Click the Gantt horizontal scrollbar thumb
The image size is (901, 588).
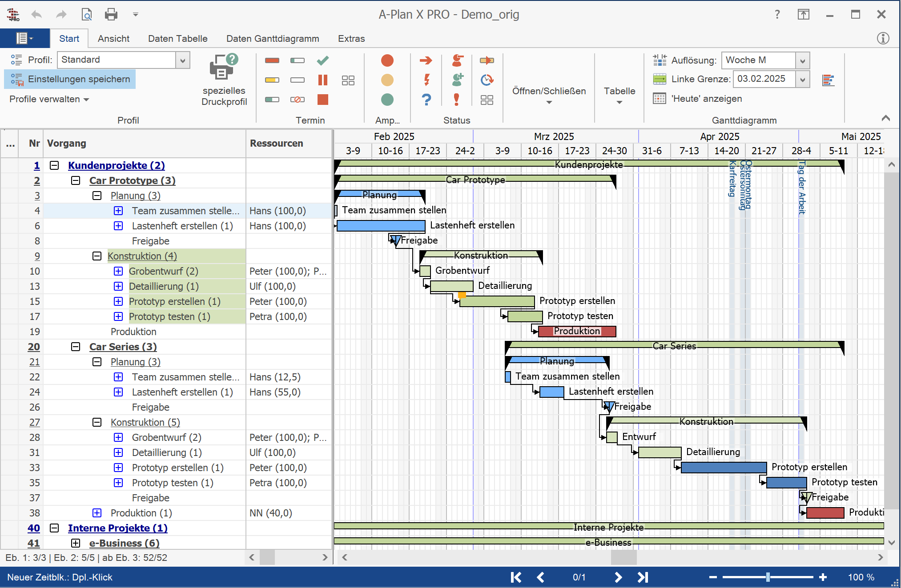click(x=623, y=557)
